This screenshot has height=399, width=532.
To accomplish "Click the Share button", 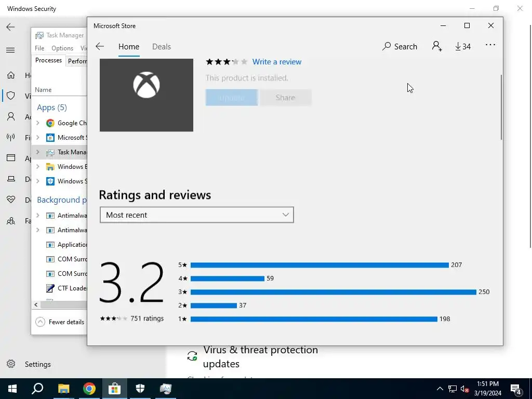I will tap(285, 98).
